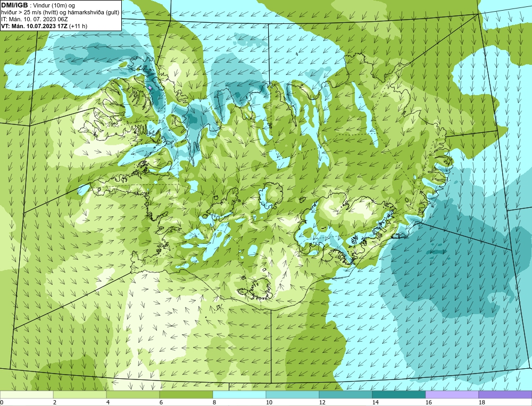Click the 8–10 m/s light cyan swatch
The height and width of the screenshot is (406, 532).
(239, 395)
